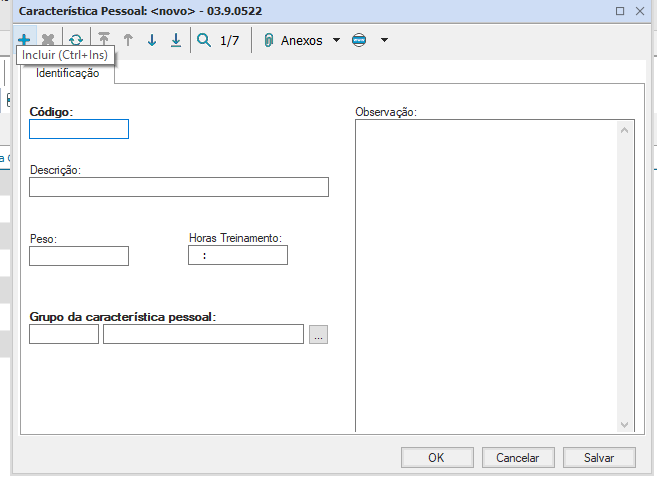The image size is (657, 479).
Task: Click the refresh record icon
Action: point(76,41)
